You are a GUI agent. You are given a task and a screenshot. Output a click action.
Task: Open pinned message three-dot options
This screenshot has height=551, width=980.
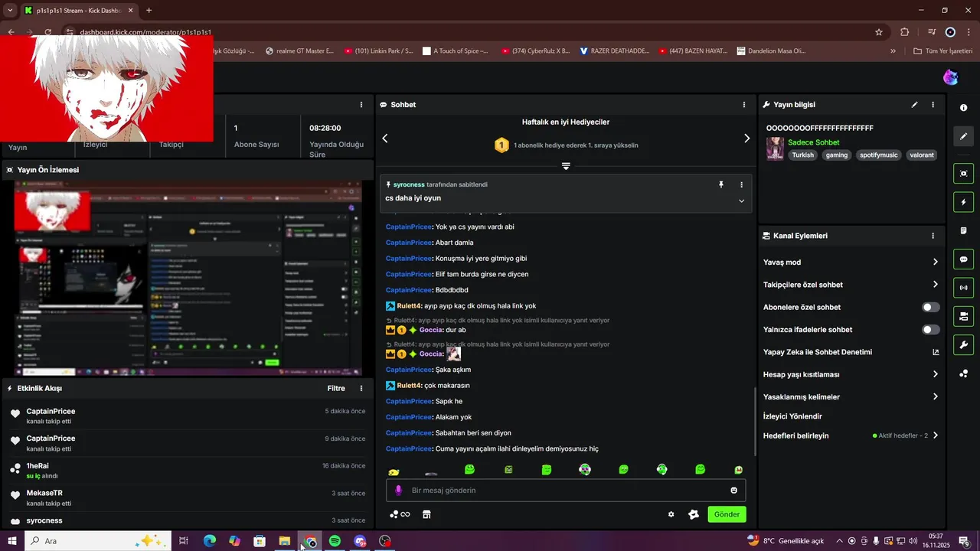pyautogui.click(x=741, y=184)
